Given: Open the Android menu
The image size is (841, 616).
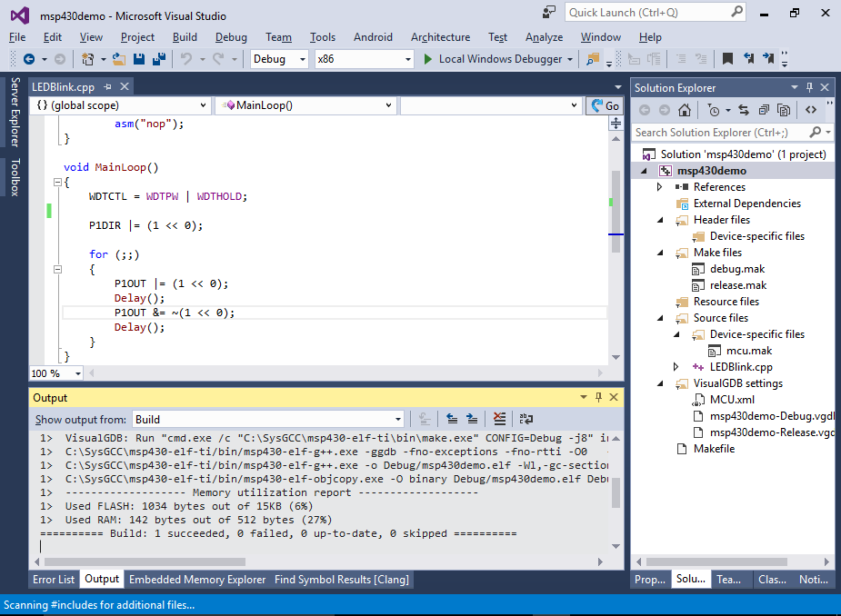Looking at the screenshot, I should pos(373,37).
